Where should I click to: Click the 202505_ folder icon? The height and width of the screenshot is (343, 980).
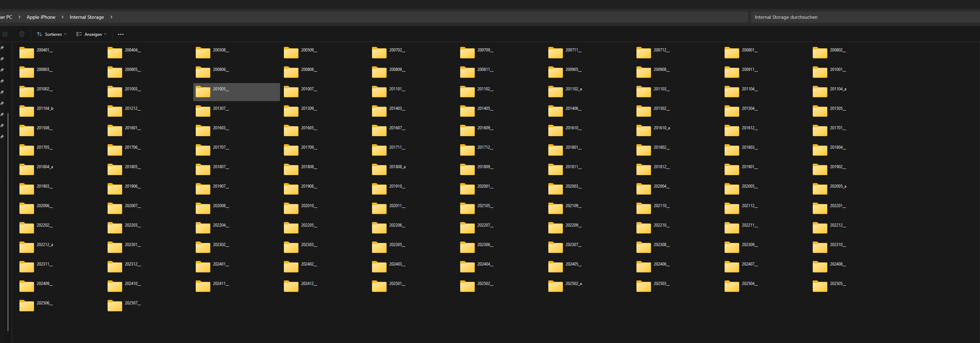(x=820, y=286)
